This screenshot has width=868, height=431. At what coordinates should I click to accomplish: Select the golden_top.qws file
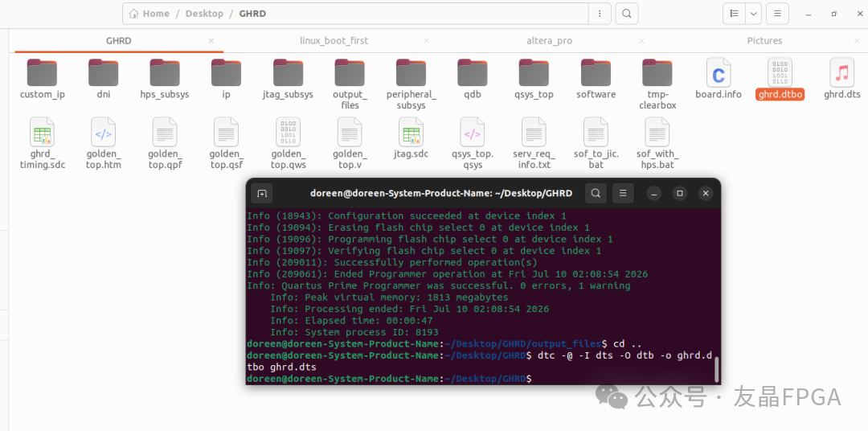coord(288,143)
